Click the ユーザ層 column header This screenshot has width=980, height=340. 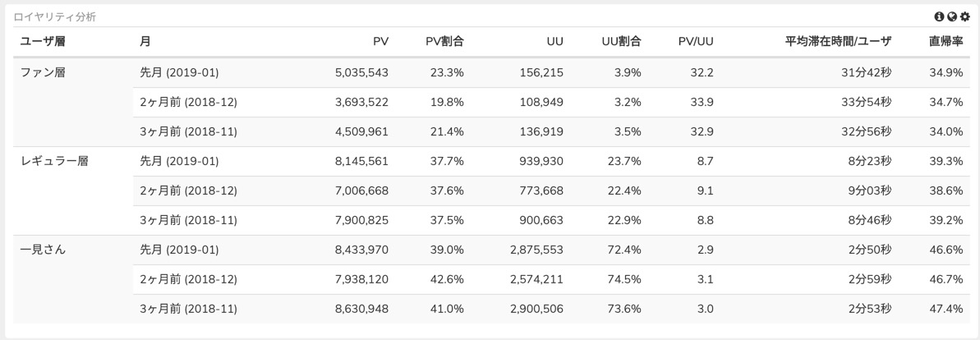(43, 42)
